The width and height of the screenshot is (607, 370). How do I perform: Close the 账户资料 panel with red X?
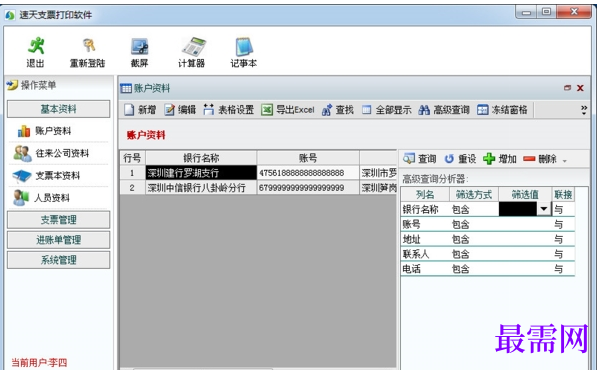pos(580,88)
